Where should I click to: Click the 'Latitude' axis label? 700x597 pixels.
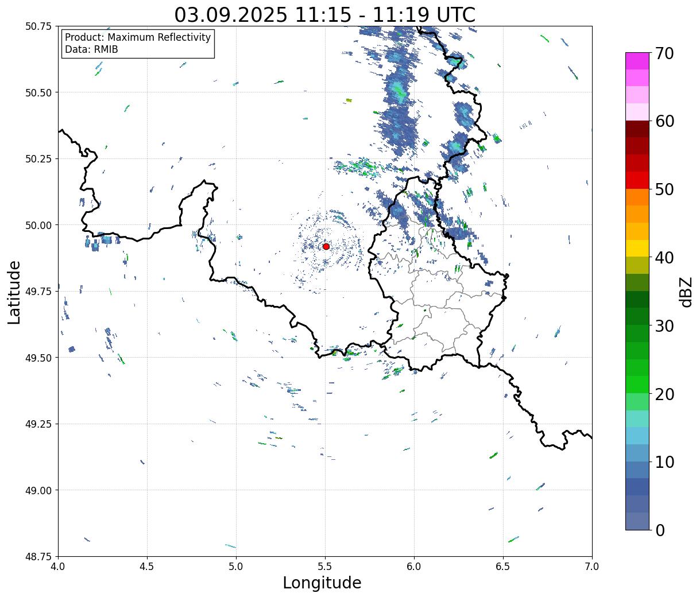tap(14, 292)
